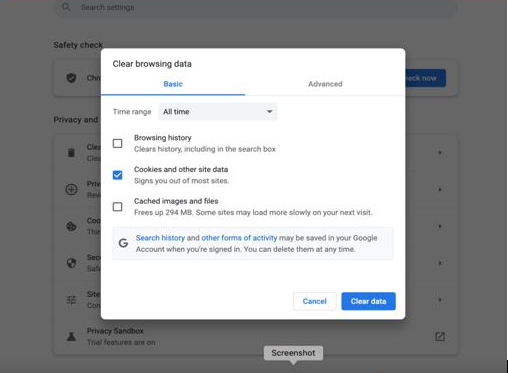Expand the Site settings row arrow
The width and height of the screenshot is (508, 373).
tap(440, 300)
